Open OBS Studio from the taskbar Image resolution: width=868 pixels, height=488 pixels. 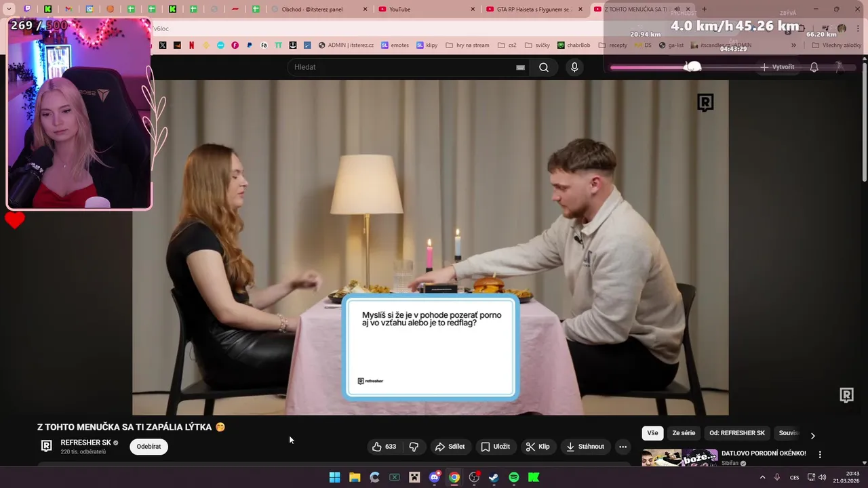point(474,477)
